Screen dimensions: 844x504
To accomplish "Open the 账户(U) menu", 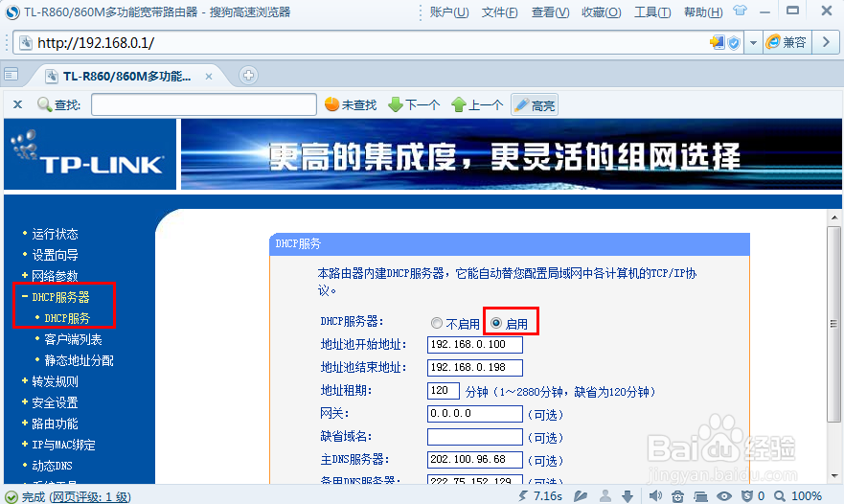I will pyautogui.click(x=449, y=11).
